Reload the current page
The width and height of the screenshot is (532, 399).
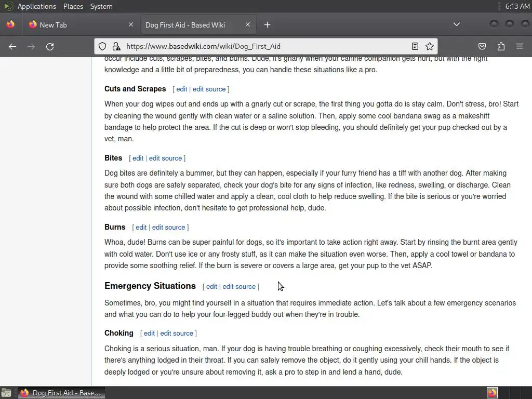click(x=50, y=46)
